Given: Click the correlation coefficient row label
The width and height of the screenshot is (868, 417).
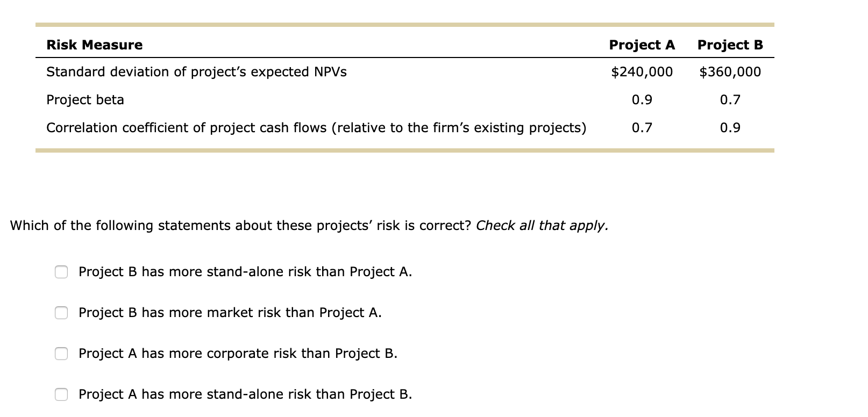Looking at the screenshot, I should (x=316, y=128).
